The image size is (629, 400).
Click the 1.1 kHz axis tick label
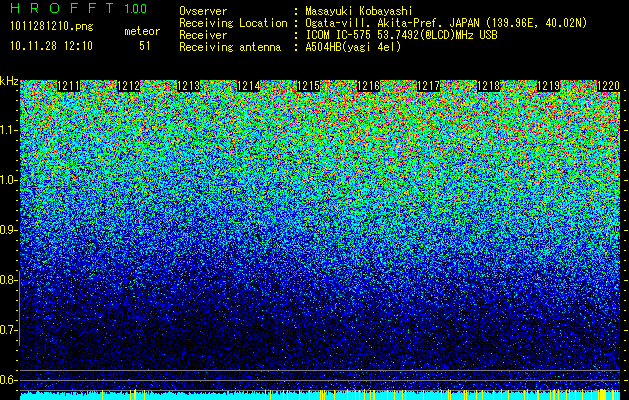point(9,130)
